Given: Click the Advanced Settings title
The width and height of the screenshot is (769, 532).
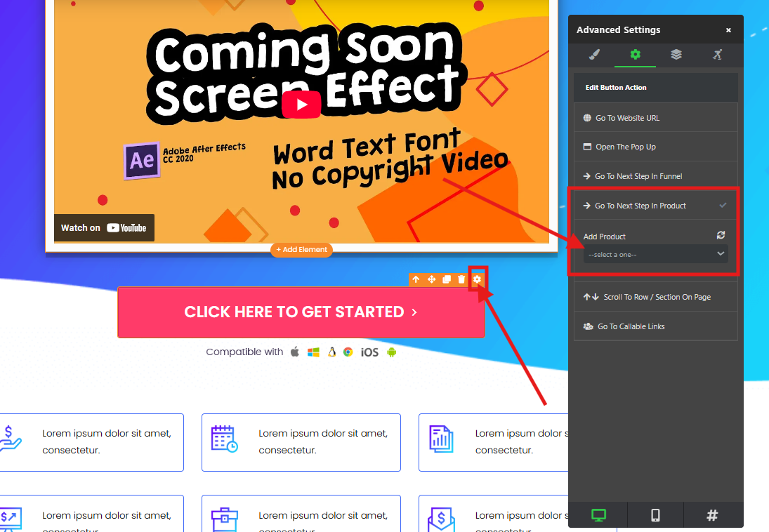Looking at the screenshot, I should click(x=619, y=30).
